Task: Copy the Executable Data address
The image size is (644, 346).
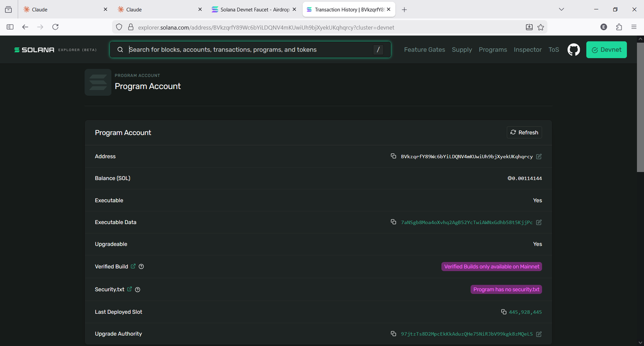Action: pos(393,222)
